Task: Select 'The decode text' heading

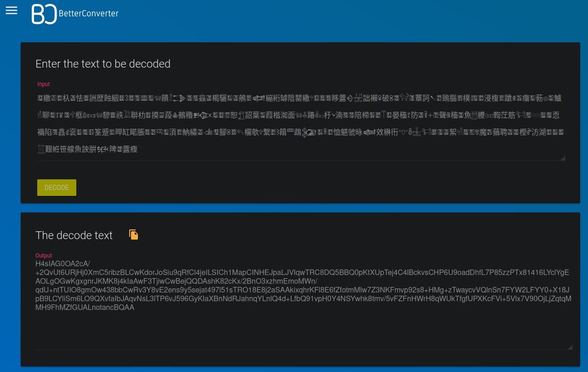Action: [74, 235]
